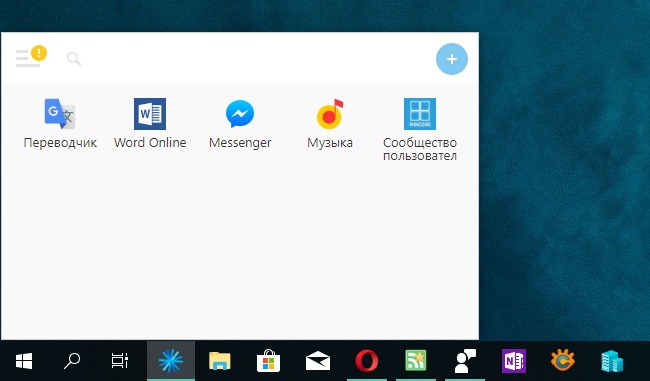Click the taskbar search magnifier
Image resolution: width=650 pixels, height=381 pixels.
[72, 361]
